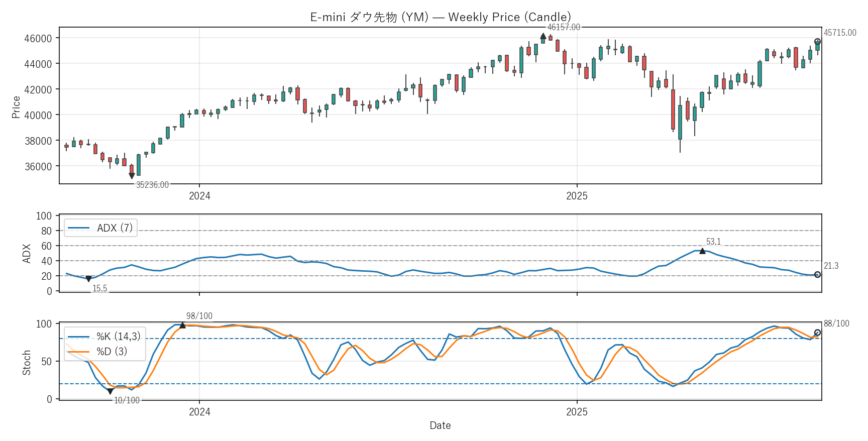Click the ADX peak label 53.1
The height and width of the screenshot is (441, 868).
(x=713, y=242)
